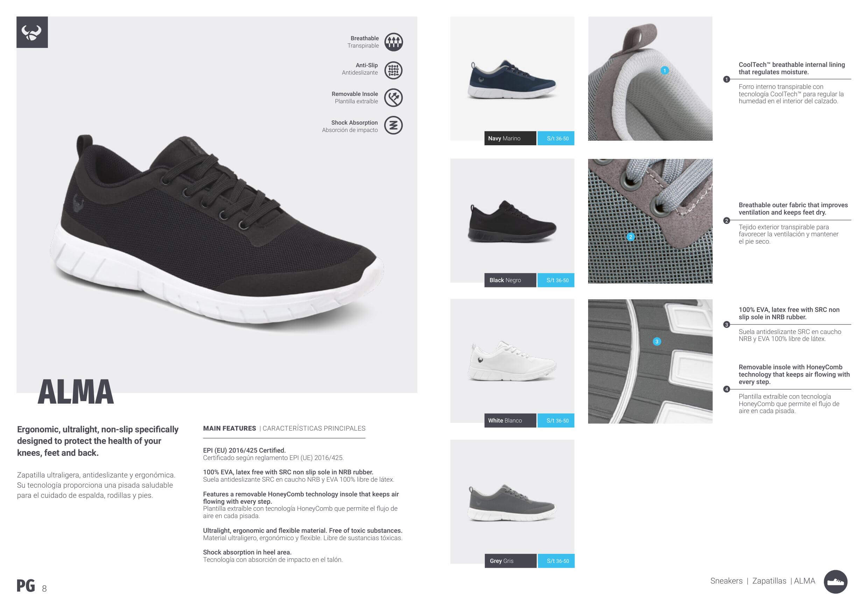This screenshot has width=868, height=614.
Task: Click the MAIN FEATURES heading
Action: click(x=230, y=428)
